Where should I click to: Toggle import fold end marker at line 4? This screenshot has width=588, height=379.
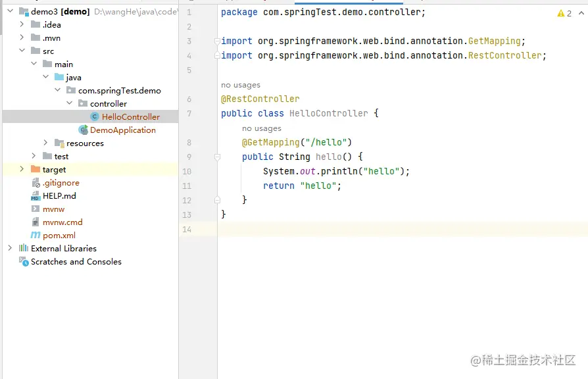coord(217,55)
